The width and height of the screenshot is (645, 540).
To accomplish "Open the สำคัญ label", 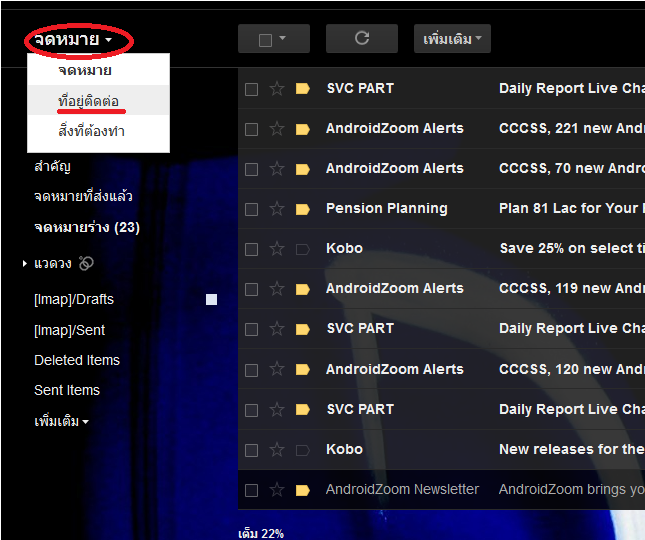I will pyautogui.click(x=52, y=167).
